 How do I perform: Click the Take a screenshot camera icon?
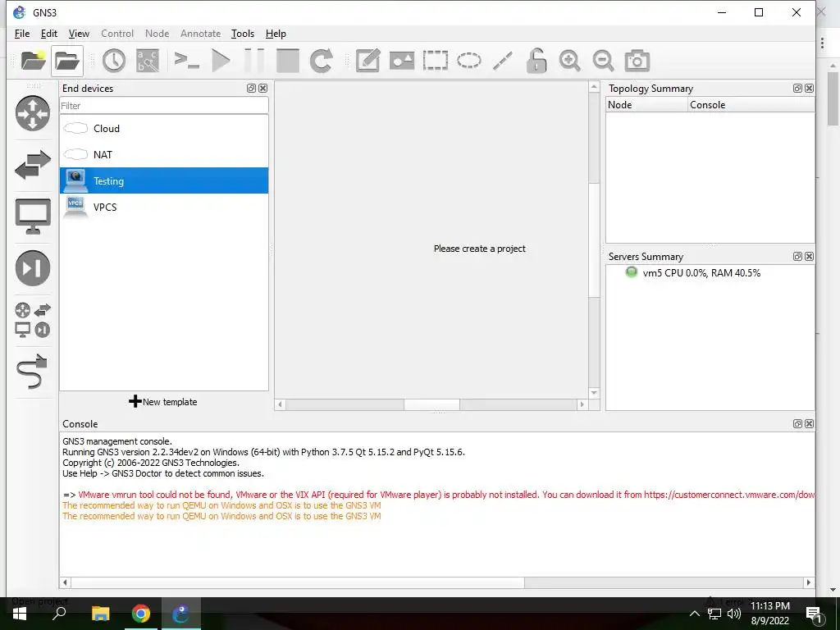point(637,61)
